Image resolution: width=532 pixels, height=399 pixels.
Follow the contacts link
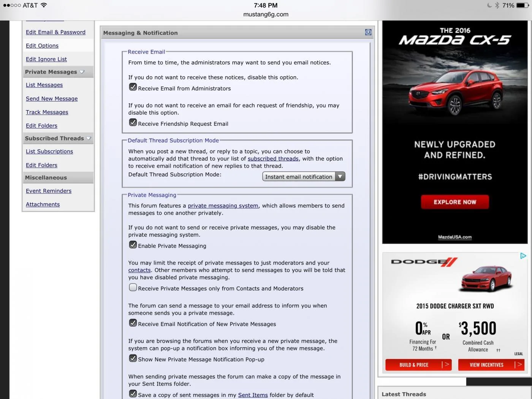(x=139, y=270)
